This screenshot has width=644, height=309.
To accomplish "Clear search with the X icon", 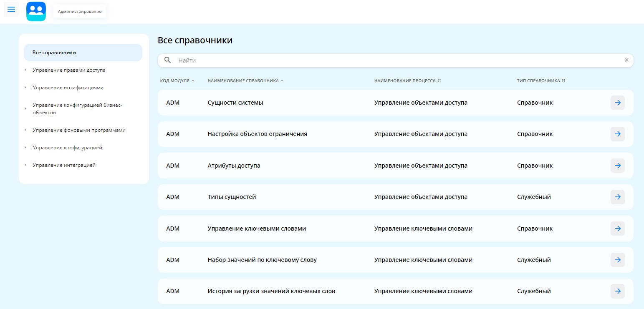I will pos(626,60).
